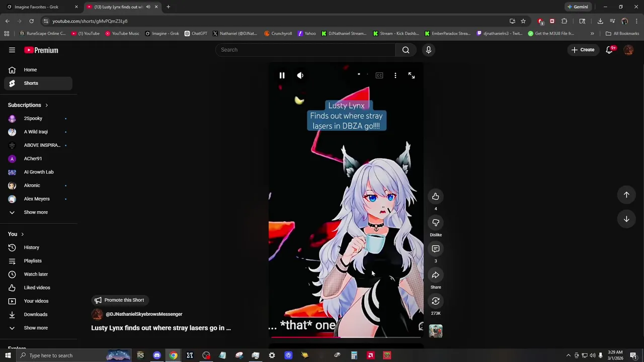Click the Remix icon above 273K
This screenshot has height=362, width=644.
[436, 301]
